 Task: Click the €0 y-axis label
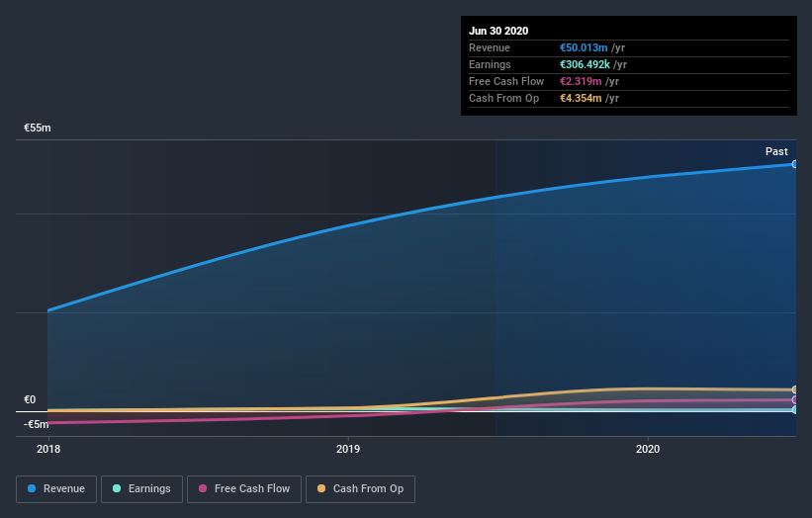click(x=30, y=399)
